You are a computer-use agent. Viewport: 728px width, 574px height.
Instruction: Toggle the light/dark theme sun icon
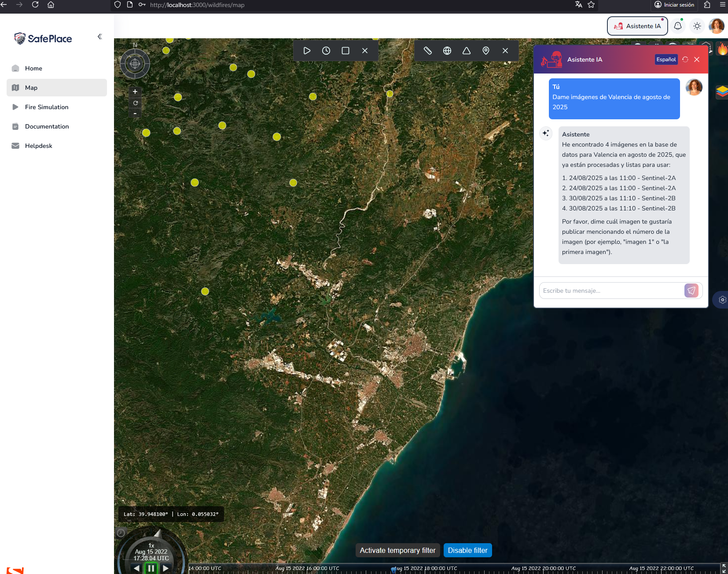(697, 26)
